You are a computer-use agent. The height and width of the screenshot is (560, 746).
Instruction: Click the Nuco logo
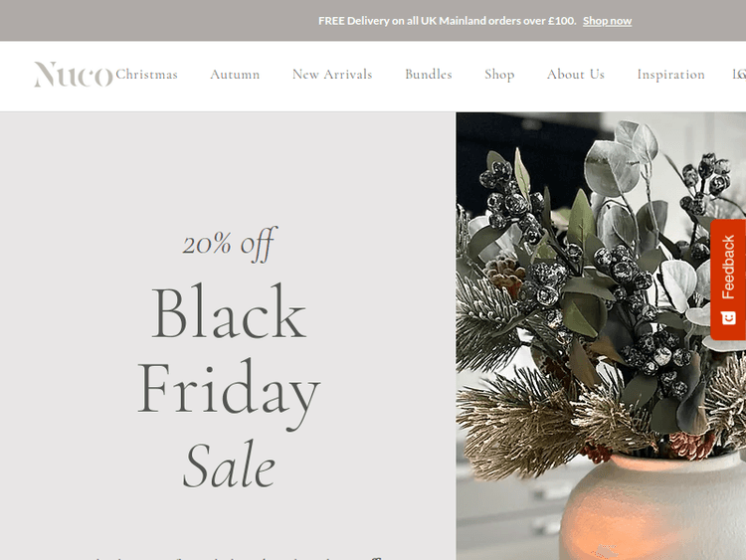coord(74,75)
